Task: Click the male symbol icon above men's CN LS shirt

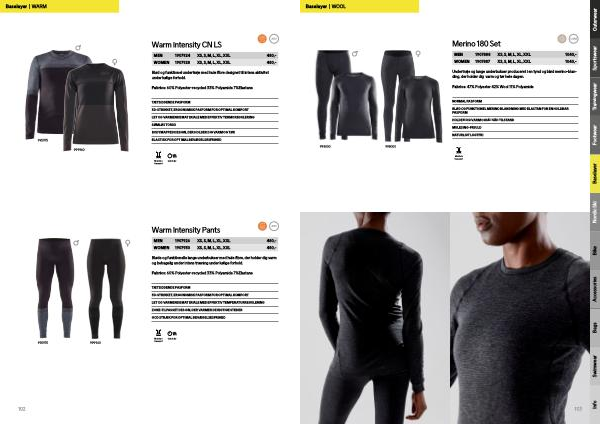Action: (x=78, y=48)
